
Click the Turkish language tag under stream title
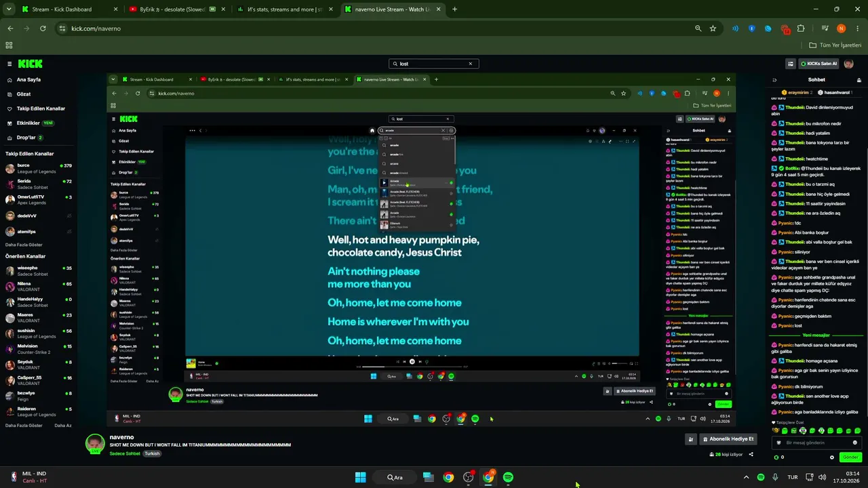point(153,453)
